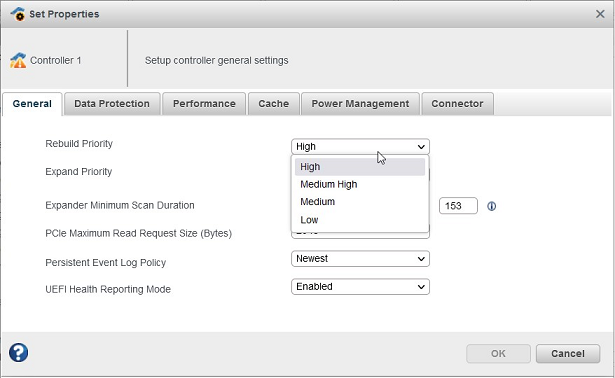Select Low rebuild priority option
The image size is (615, 378).
pos(360,220)
